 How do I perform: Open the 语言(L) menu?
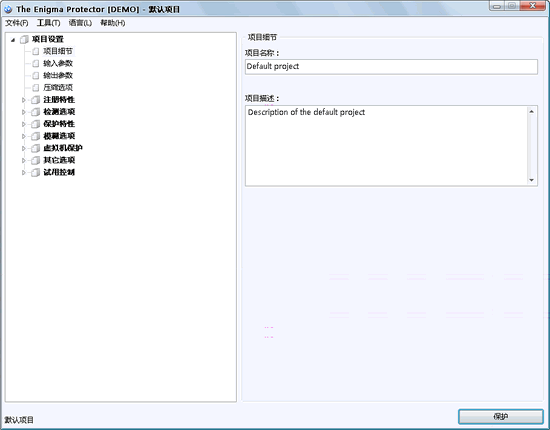tap(80, 23)
